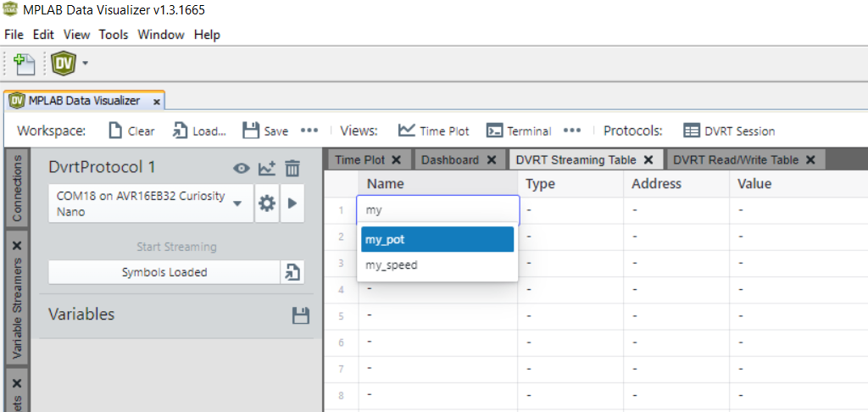The image size is (868, 412).
Task: Close the DVRT Read/Write Table tab
Action: pos(810,159)
